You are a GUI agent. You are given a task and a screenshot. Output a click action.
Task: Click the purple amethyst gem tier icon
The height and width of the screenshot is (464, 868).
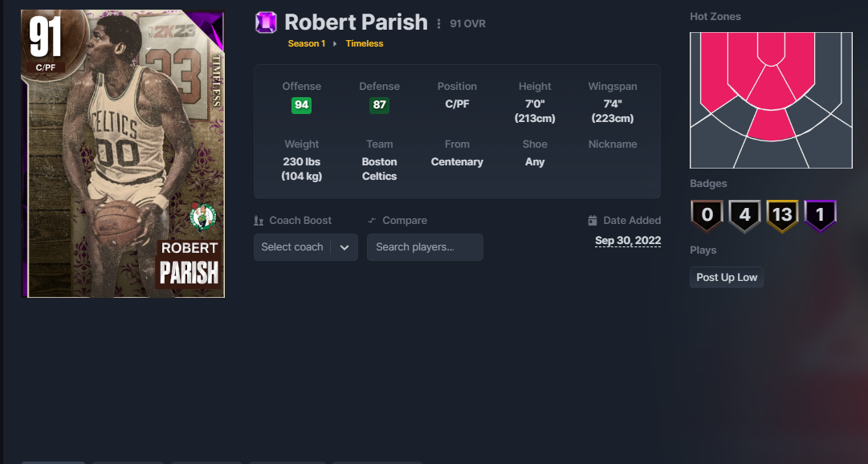pyautogui.click(x=266, y=22)
